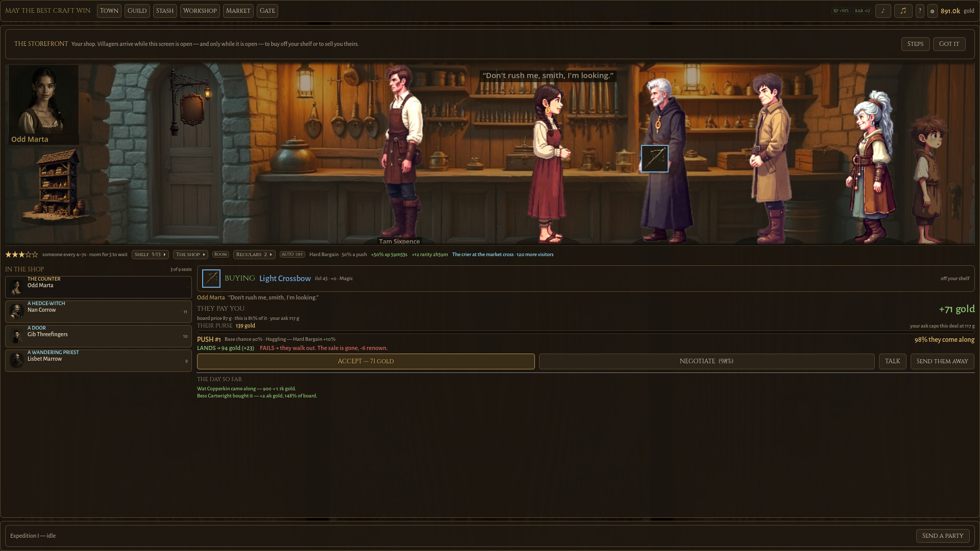Click Send a Party button
The height and width of the screenshot is (551, 980).
point(943,536)
